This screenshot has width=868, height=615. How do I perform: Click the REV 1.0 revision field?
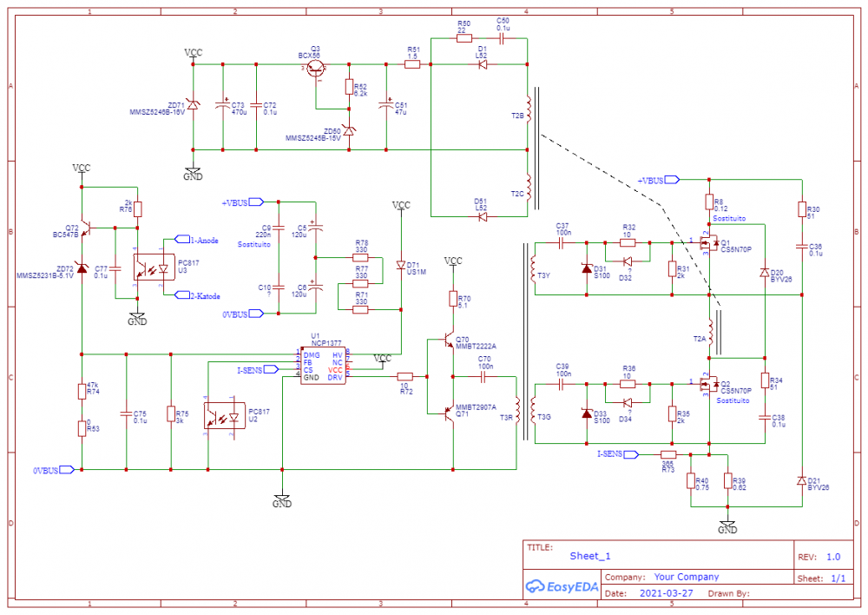(x=832, y=556)
